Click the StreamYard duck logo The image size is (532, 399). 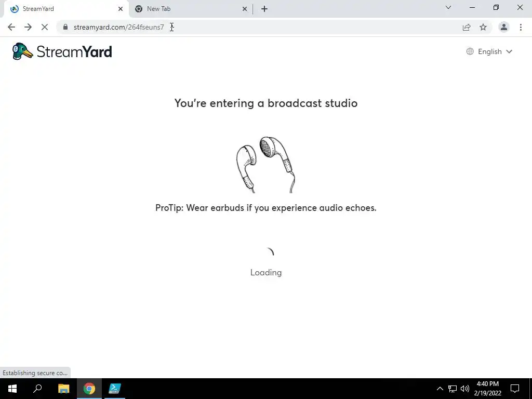22,51
